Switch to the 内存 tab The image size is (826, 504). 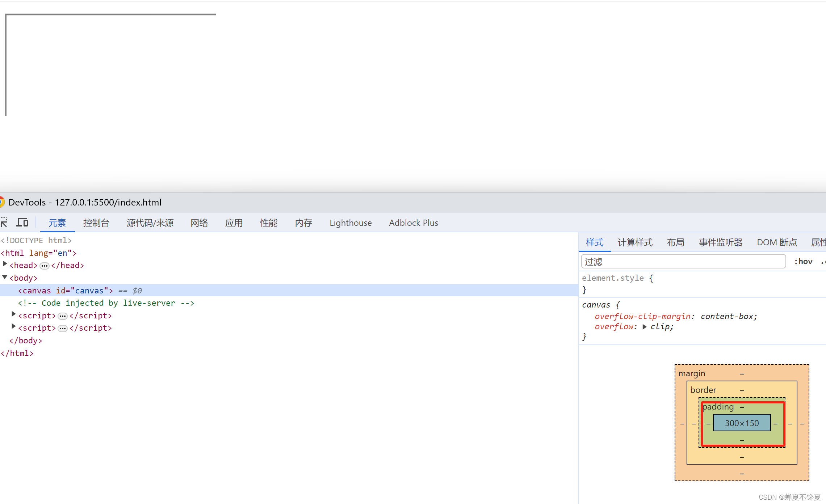point(303,223)
